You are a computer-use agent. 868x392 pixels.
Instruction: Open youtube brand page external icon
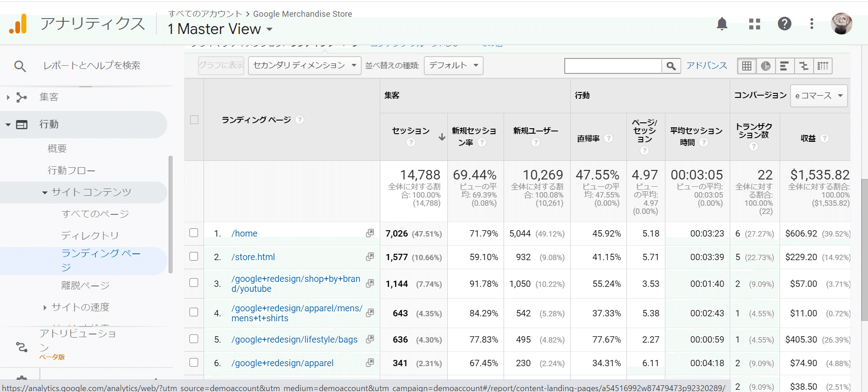tap(370, 283)
